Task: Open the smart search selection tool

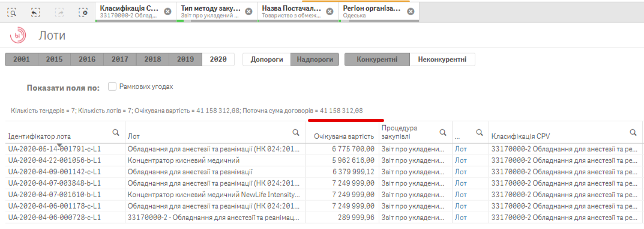Action: pyautogui.click(x=13, y=13)
